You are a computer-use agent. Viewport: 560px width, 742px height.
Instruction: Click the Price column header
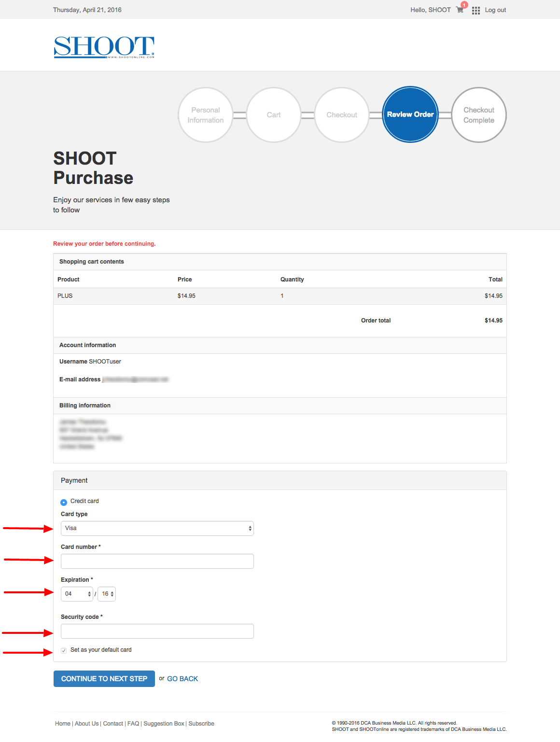point(185,280)
